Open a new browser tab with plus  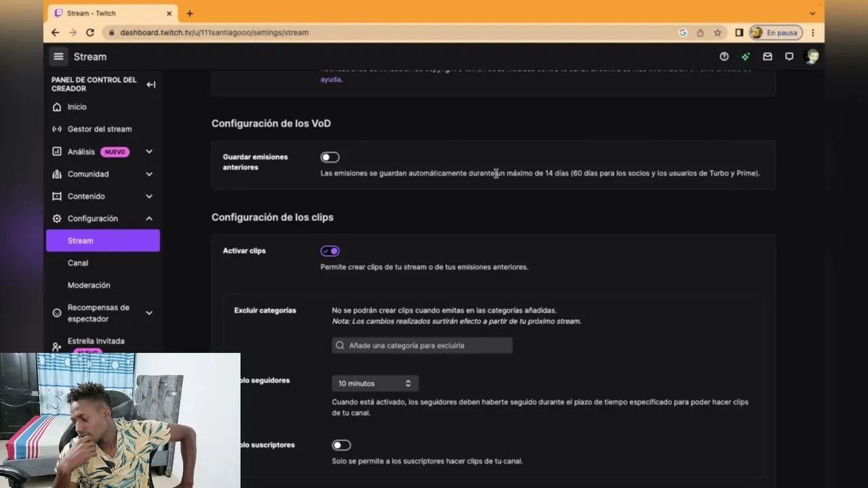tap(190, 14)
